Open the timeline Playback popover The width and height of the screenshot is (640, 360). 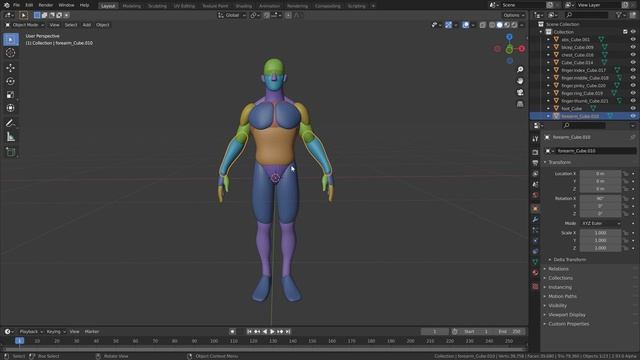point(31,332)
